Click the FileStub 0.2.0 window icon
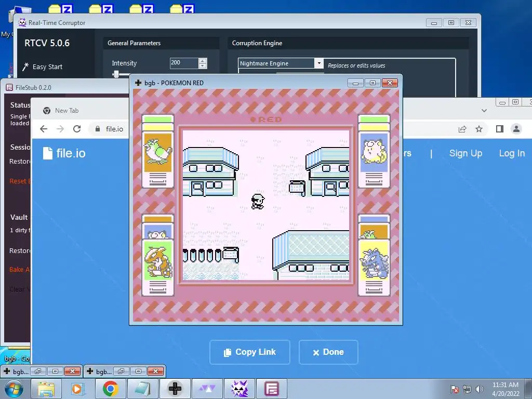 click(9, 87)
